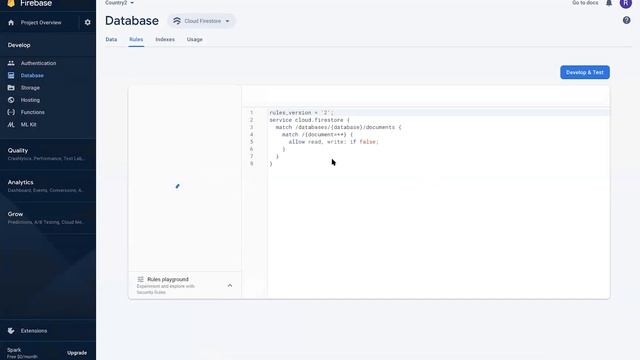Expand the Rules playground chevron
This screenshot has width=640, height=360.
click(x=230, y=285)
